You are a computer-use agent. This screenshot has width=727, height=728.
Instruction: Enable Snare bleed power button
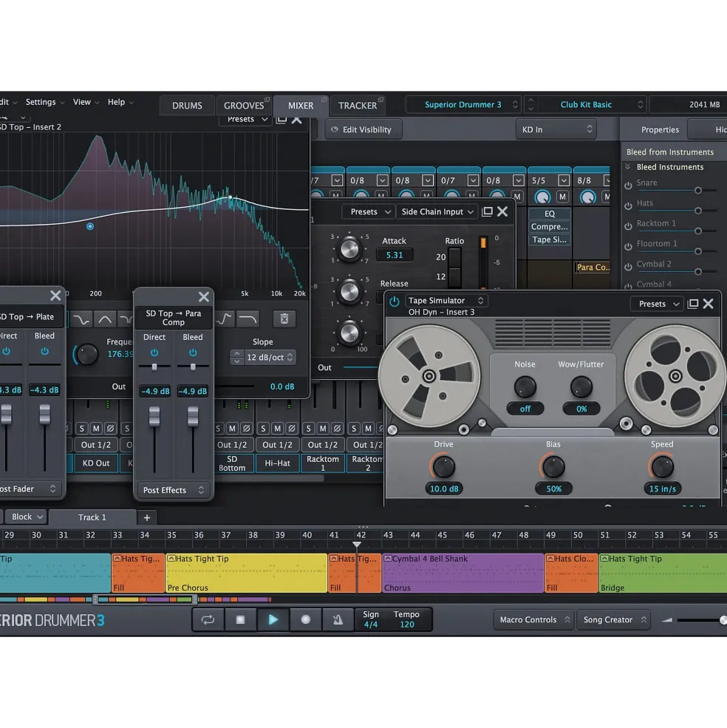[x=628, y=186]
